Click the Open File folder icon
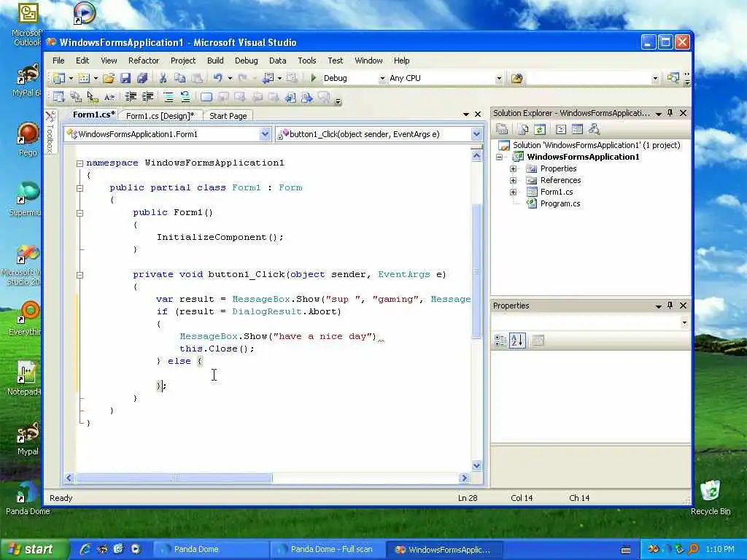 click(x=109, y=78)
